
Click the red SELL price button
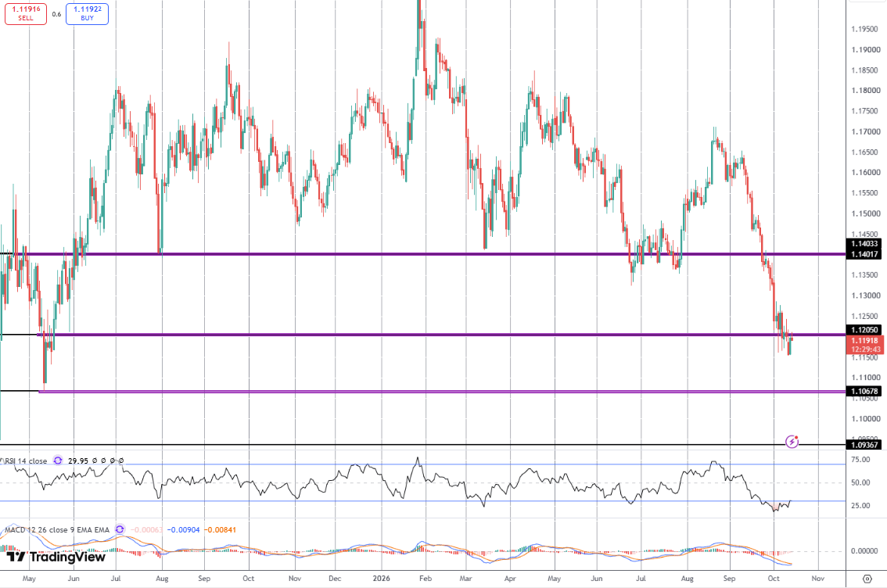pyautogui.click(x=26, y=13)
